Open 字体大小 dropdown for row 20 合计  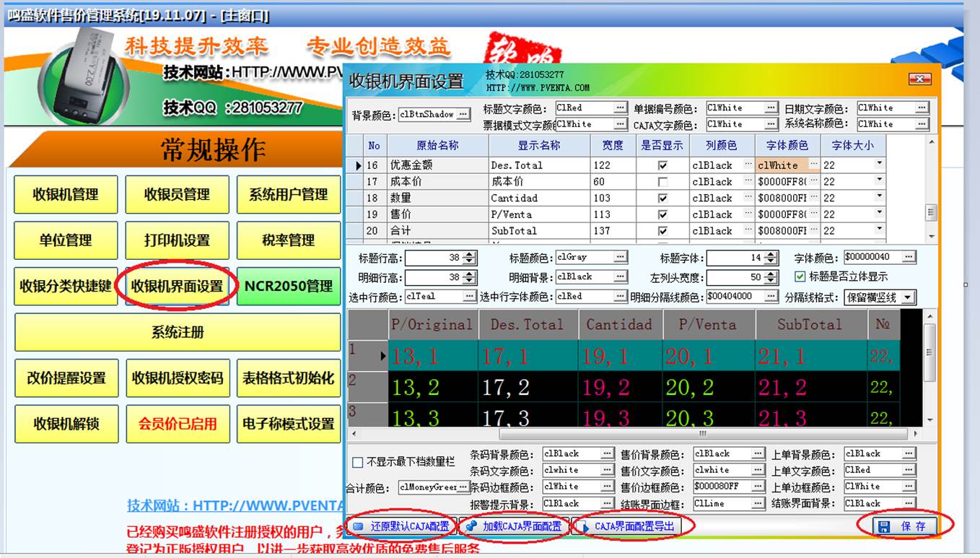[879, 231]
